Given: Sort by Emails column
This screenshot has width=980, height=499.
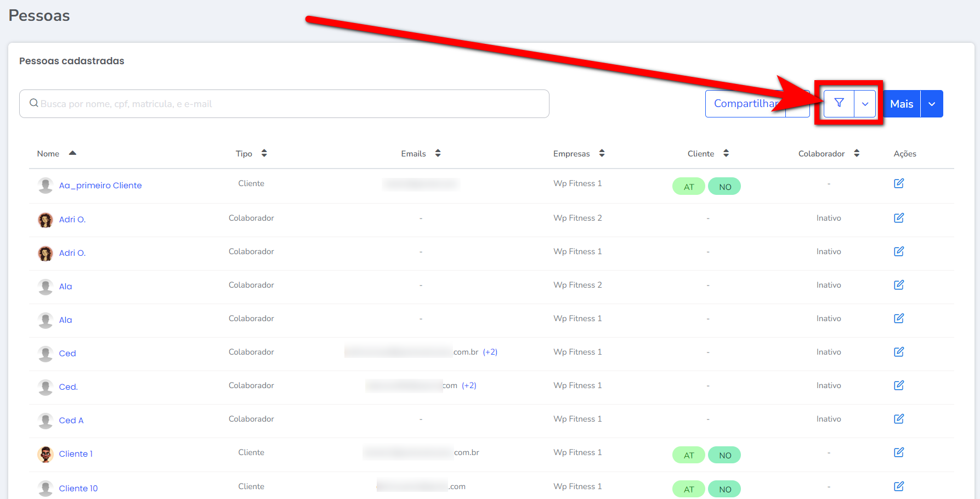Looking at the screenshot, I should 438,153.
